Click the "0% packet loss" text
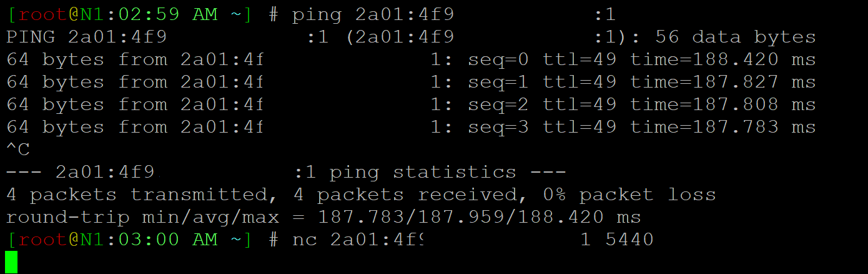Image resolution: width=868 pixels, height=274 pixels. point(629,195)
